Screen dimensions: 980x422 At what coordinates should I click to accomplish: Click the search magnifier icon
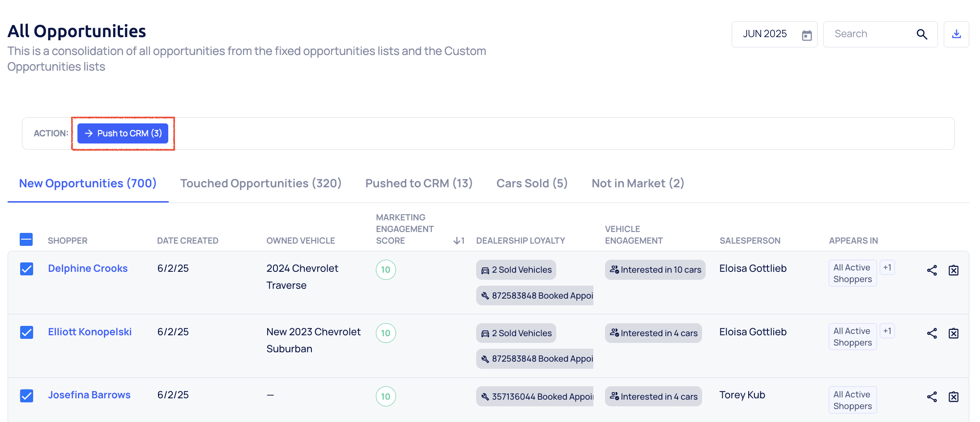[x=922, y=34]
